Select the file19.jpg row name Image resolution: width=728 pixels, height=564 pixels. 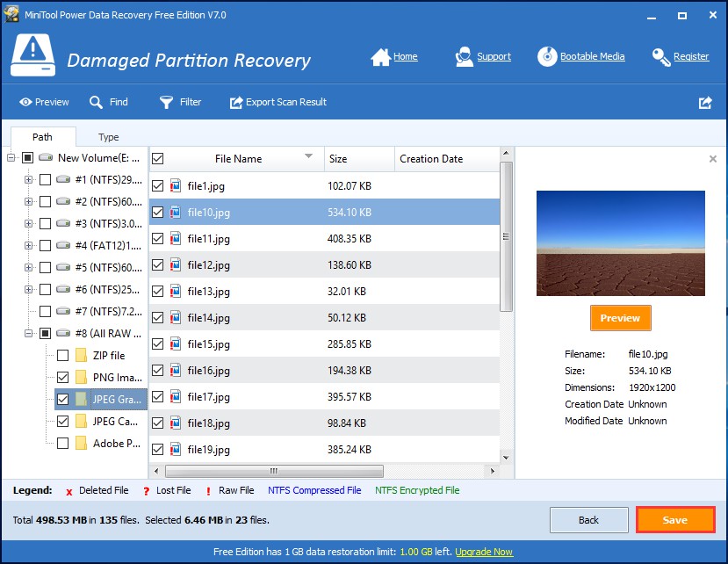tap(208, 450)
